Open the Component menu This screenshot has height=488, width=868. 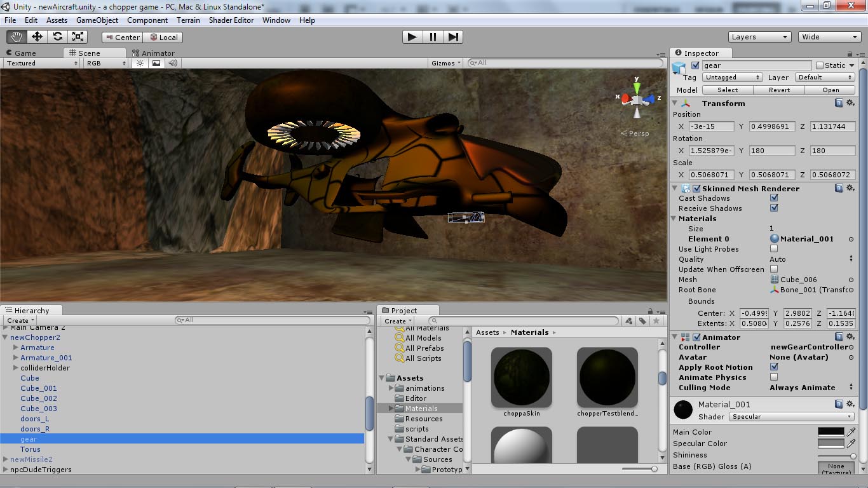tap(147, 20)
